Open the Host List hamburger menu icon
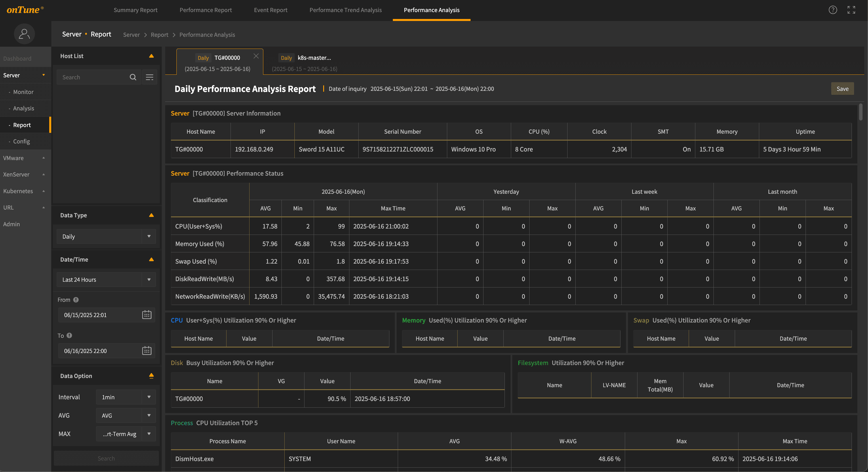The image size is (868, 472). coord(149,77)
